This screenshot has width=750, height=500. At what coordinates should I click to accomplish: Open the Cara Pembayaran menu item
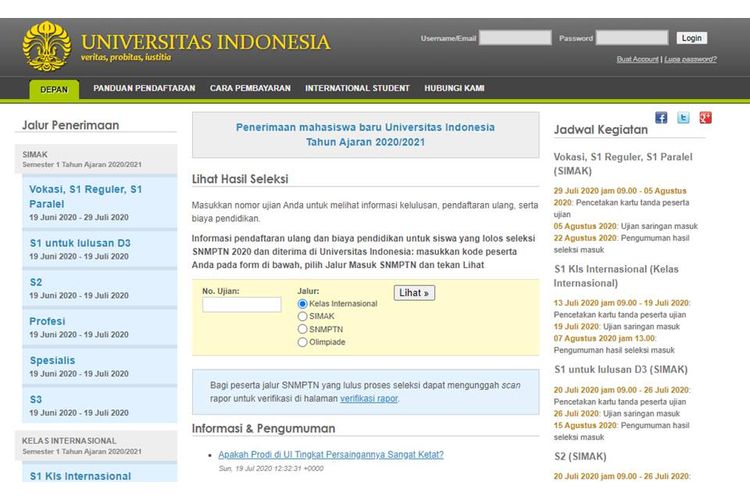(x=249, y=88)
